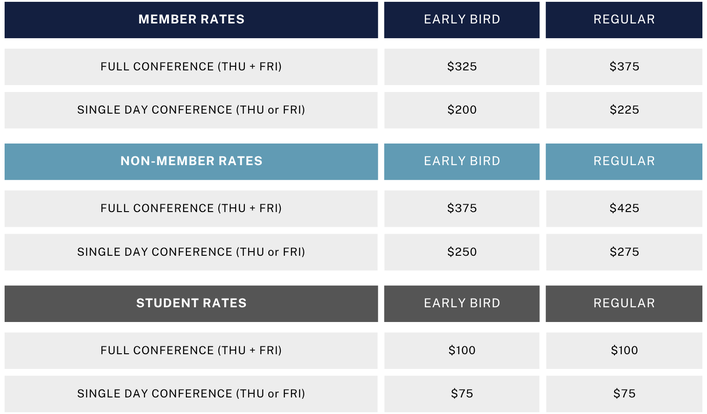Click student Full Conference row label

pyautogui.click(x=191, y=351)
